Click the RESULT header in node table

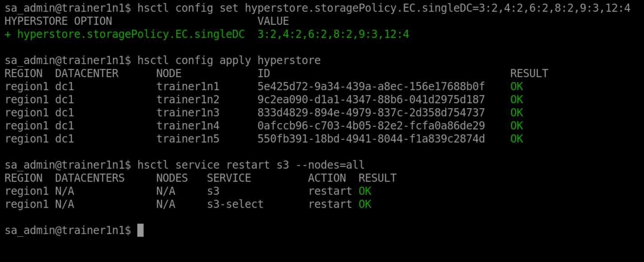click(x=529, y=74)
